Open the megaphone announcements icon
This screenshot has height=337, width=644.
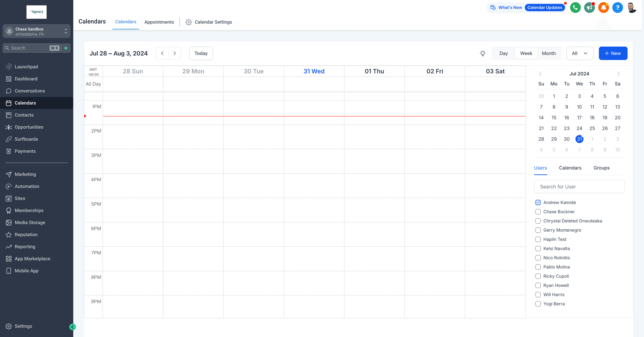click(x=589, y=8)
